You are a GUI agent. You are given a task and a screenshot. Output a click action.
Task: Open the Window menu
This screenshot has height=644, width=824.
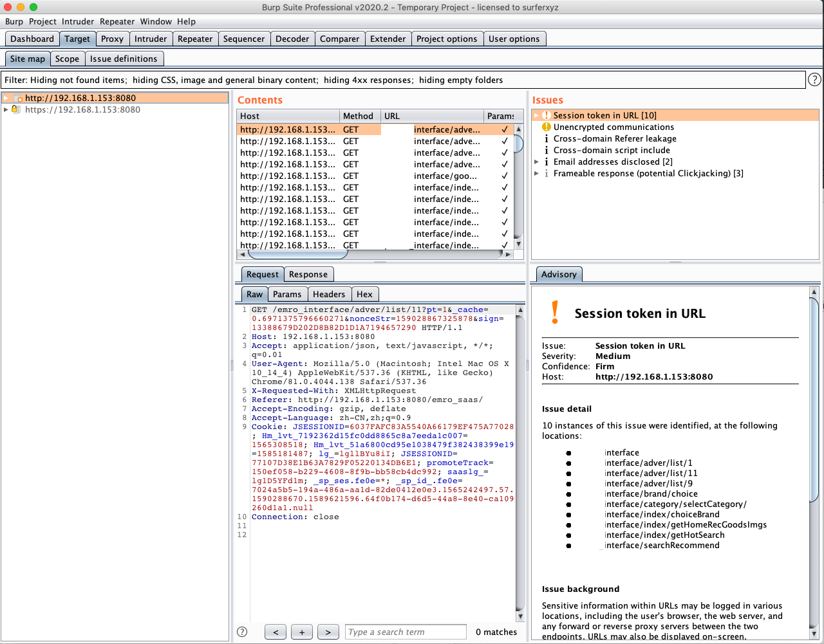[156, 21]
